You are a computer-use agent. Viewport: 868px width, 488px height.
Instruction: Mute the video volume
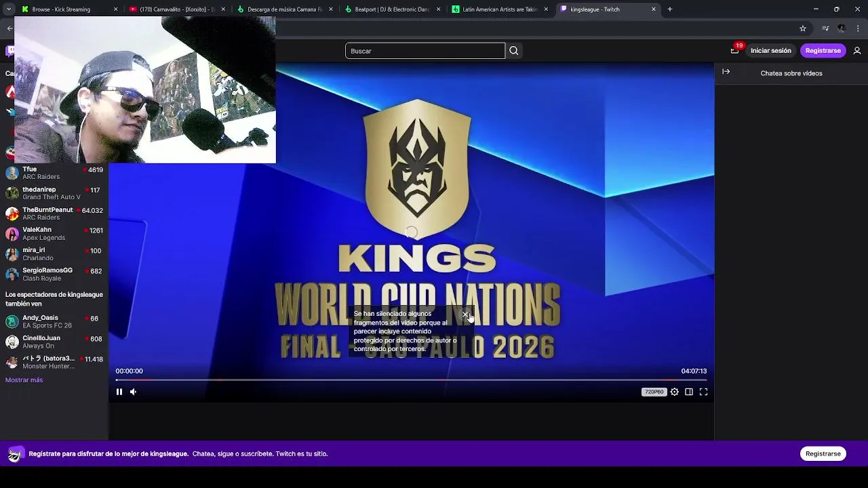[x=133, y=392]
